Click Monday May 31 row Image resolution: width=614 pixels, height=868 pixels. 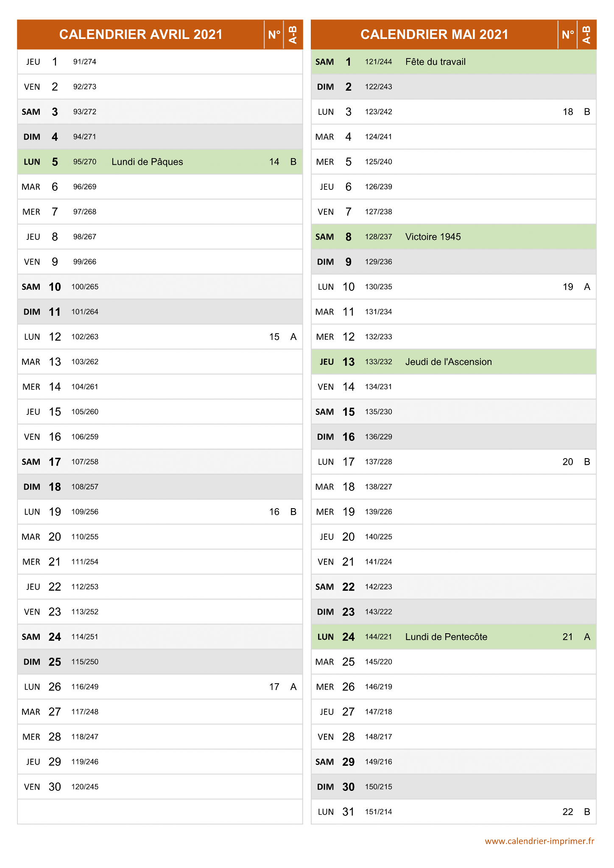(454, 812)
